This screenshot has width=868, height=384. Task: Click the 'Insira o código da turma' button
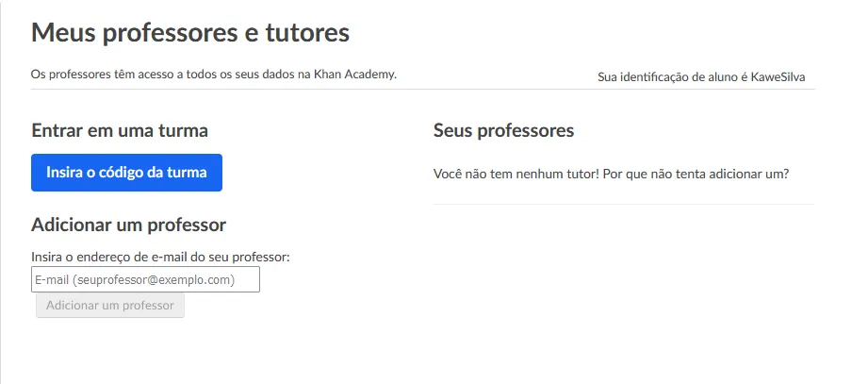coord(126,173)
